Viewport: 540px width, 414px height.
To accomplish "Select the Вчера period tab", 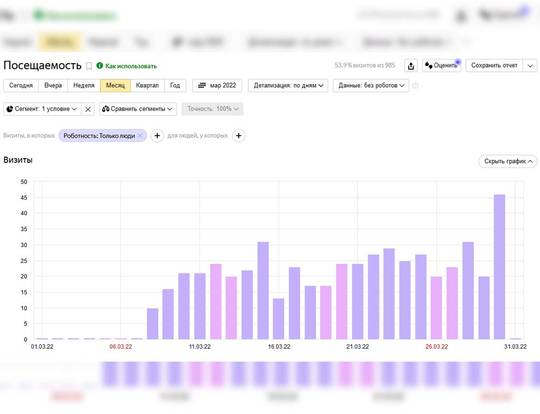I will (53, 85).
